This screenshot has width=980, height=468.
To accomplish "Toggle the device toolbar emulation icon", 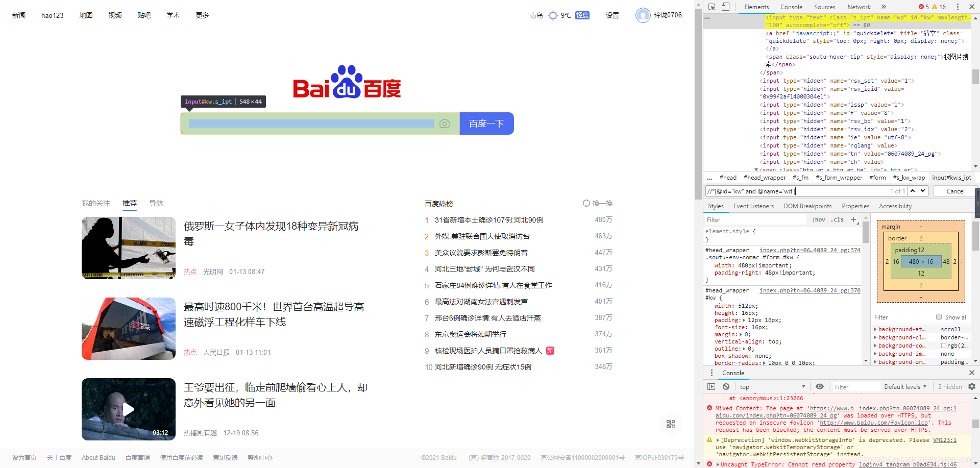I will (725, 7).
